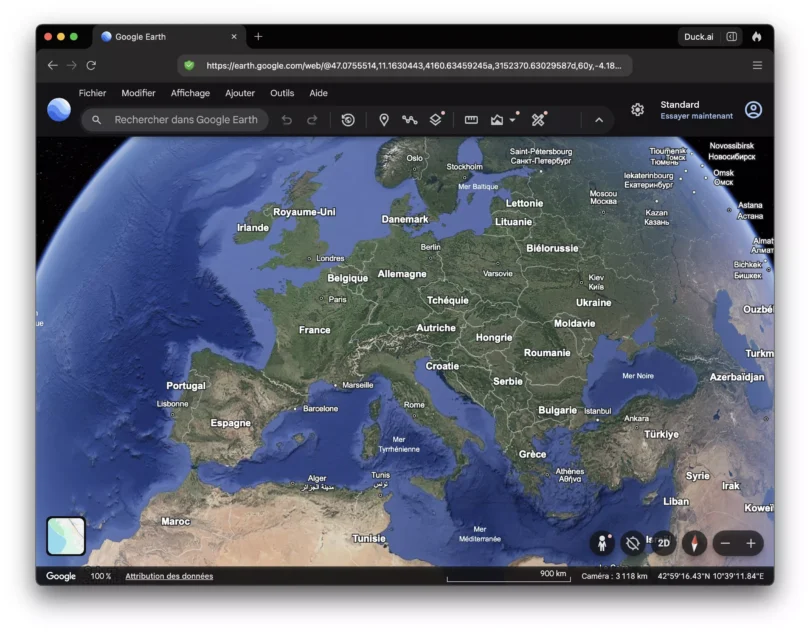The image size is (810, 633).
Task: Click the Street View pegman icon
Action: 602,543
